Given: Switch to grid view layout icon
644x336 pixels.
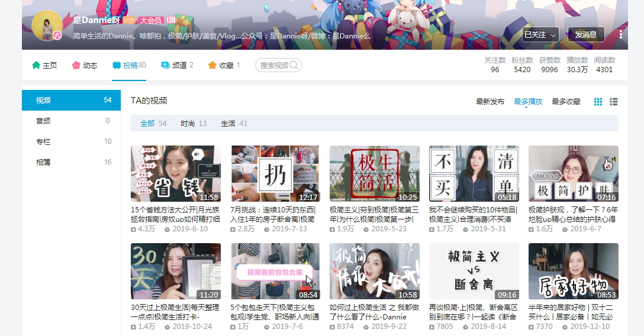Looking at the screenshot, I should [598, 102].
